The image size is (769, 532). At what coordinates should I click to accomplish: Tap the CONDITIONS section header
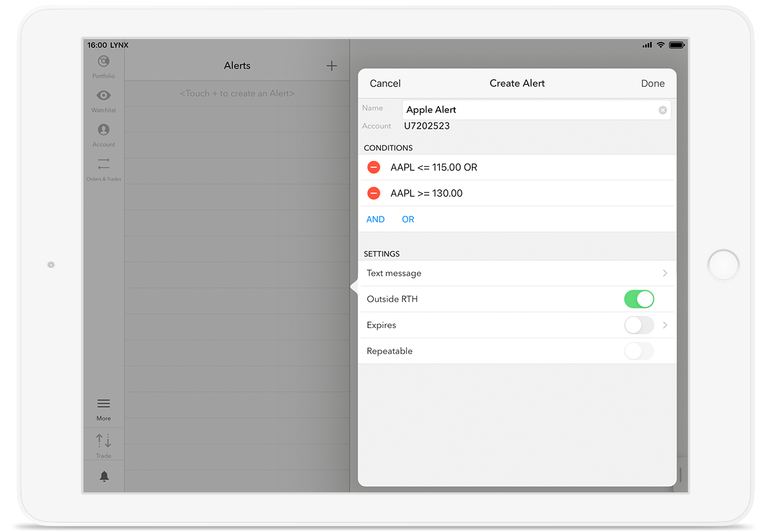[388, 148]
